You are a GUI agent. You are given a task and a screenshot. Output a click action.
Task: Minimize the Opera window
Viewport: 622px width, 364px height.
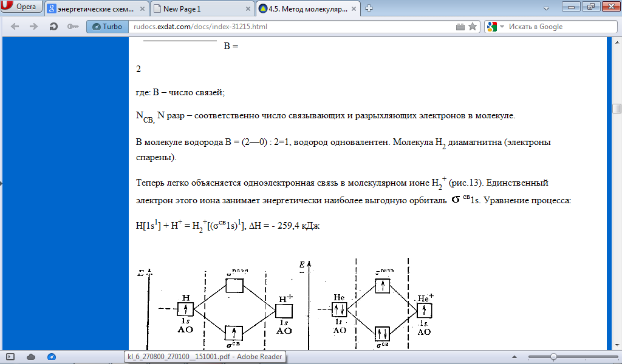click(572, 6)
